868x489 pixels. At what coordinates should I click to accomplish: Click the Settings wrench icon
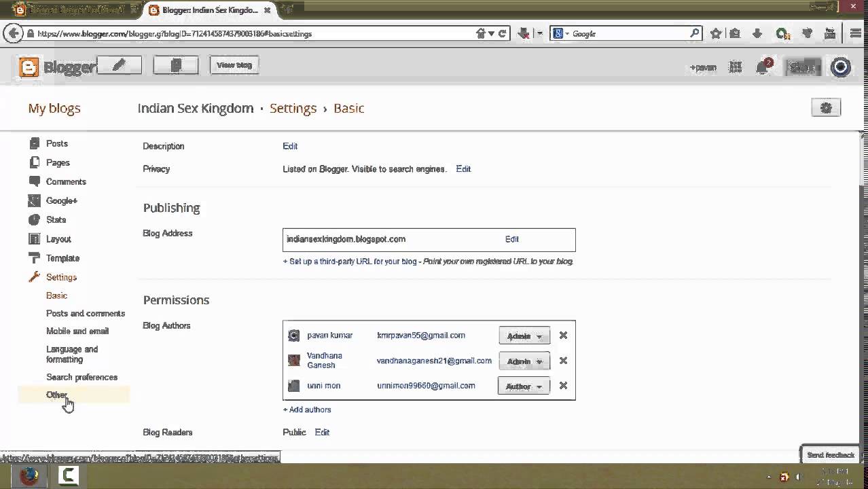pyautogui.click(x=35, y=276)
